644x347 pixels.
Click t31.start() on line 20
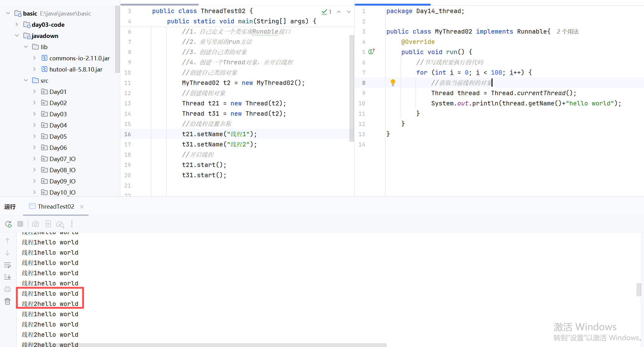[x=204, y=175]
